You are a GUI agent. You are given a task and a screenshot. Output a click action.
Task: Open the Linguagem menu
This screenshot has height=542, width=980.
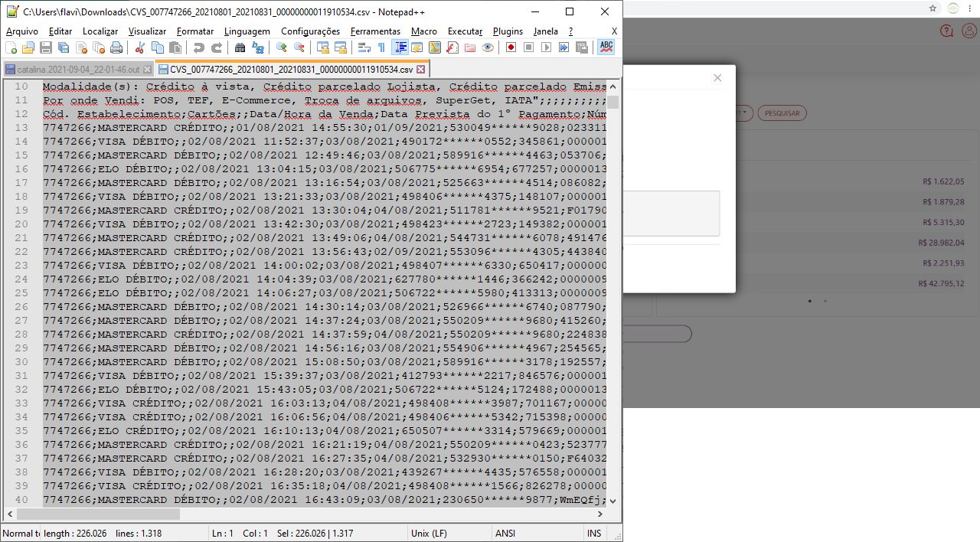247,31
